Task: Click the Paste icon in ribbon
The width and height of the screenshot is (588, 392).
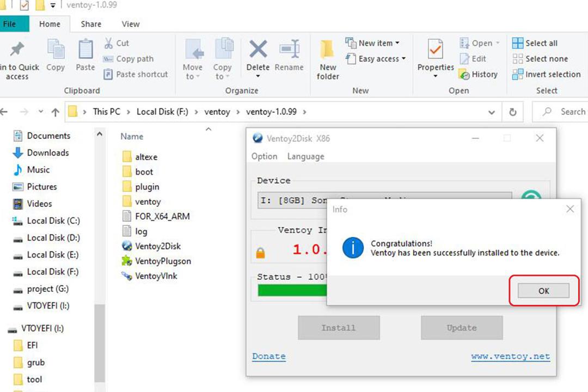Action: [85, 49]
